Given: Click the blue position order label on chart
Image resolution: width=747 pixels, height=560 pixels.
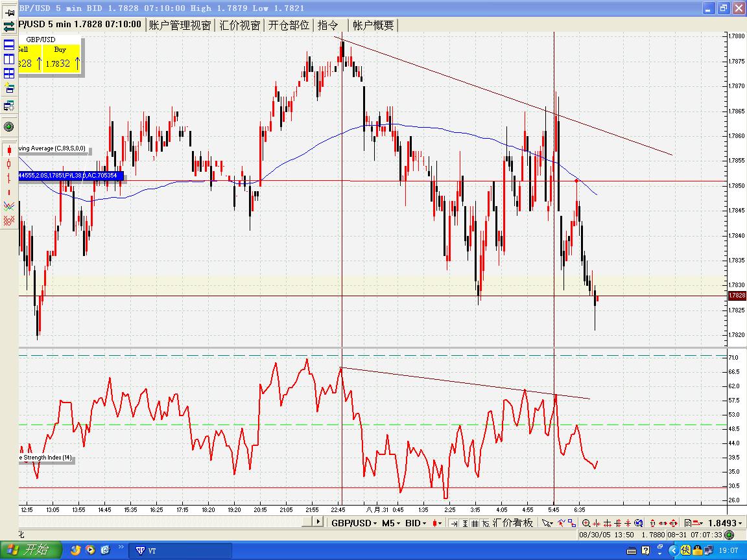Looking at the screenshot, I should pos(70,176).
